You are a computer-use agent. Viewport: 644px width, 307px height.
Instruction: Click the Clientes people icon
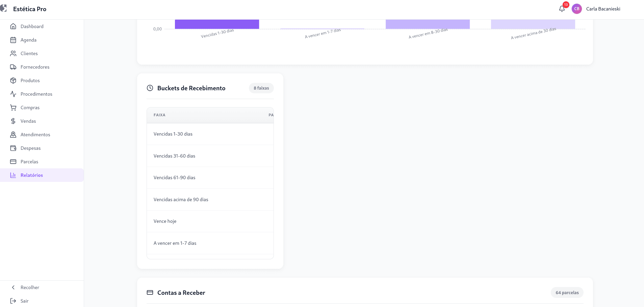(13, 53)
